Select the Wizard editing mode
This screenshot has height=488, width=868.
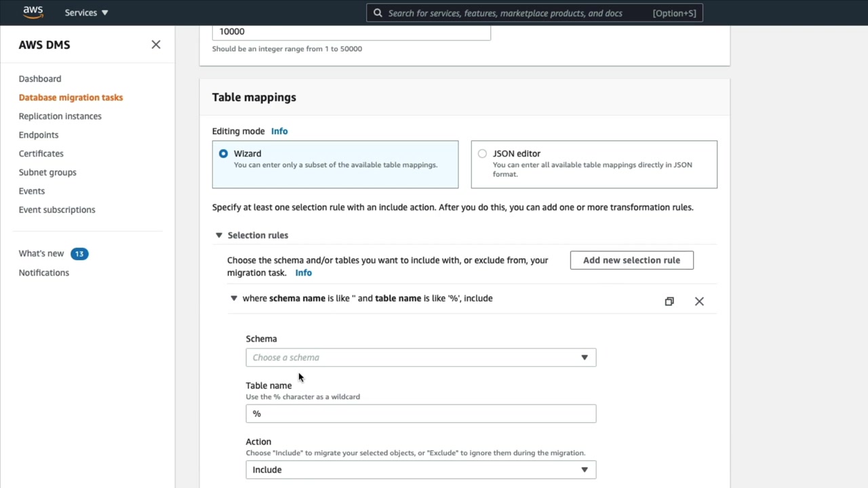(223, 154)
